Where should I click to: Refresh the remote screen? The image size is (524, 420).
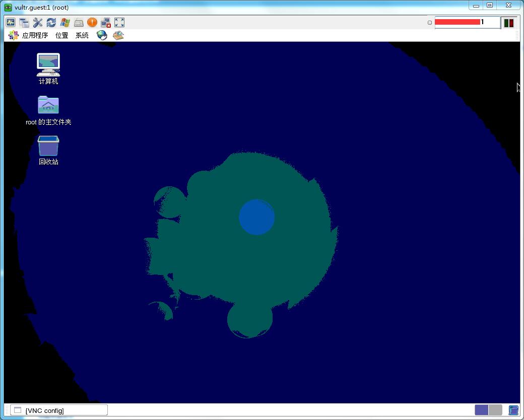point(51,22)
